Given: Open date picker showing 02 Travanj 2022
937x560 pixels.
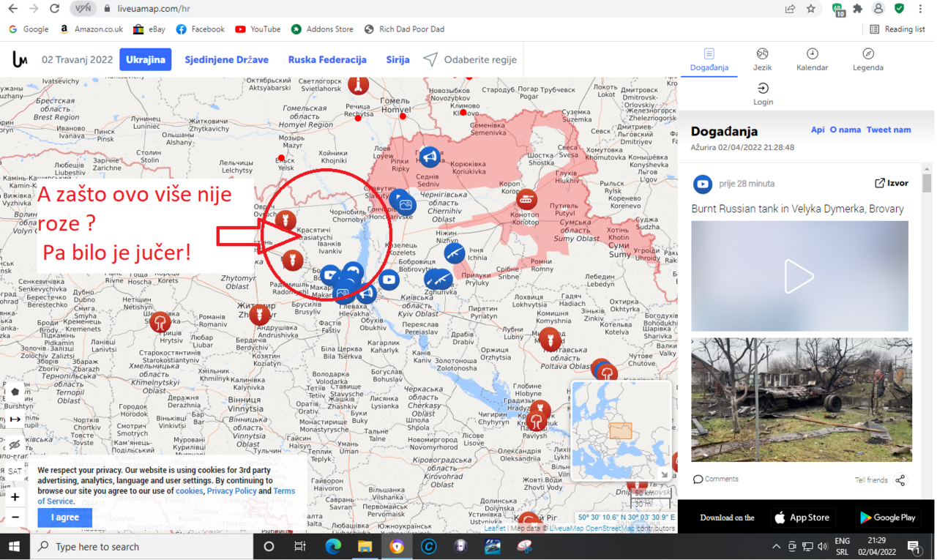Looking at the screenshot, I should (77, 59).
